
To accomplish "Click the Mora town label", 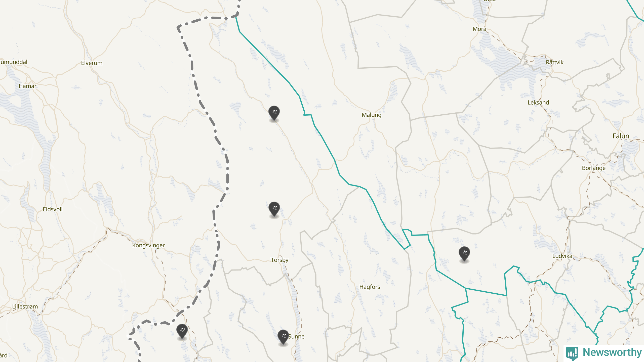I will point(479,29).
